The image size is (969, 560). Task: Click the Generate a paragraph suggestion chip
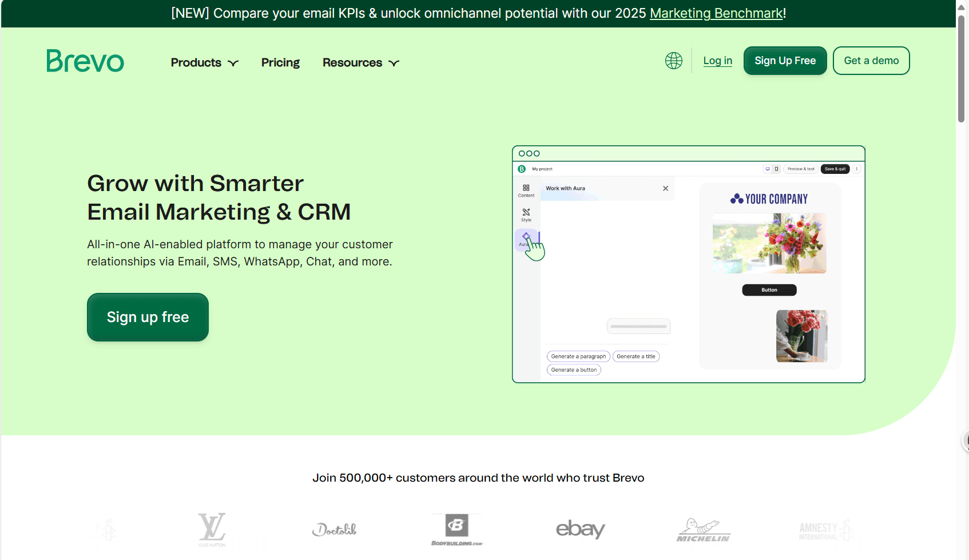[x=578, y=356]
